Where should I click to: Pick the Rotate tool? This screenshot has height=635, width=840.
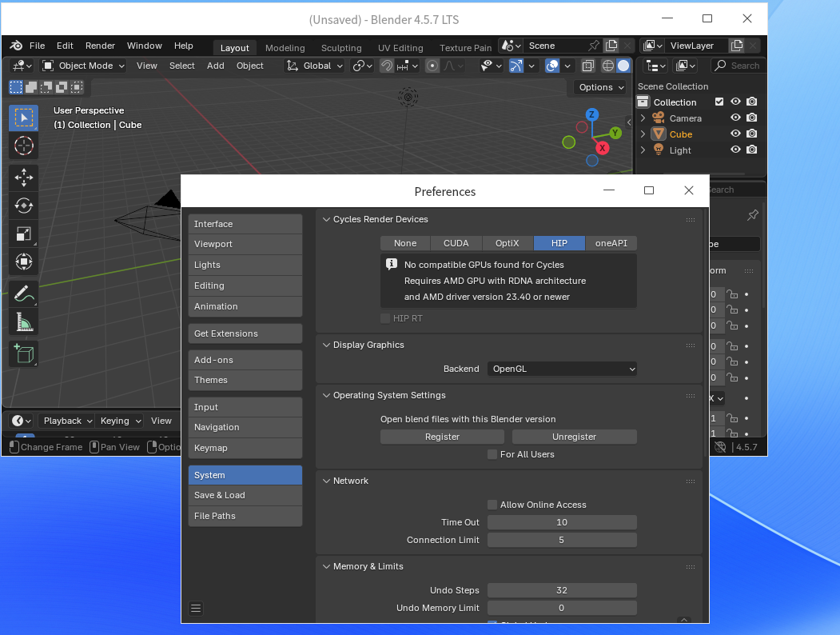(x=23, y=206)
